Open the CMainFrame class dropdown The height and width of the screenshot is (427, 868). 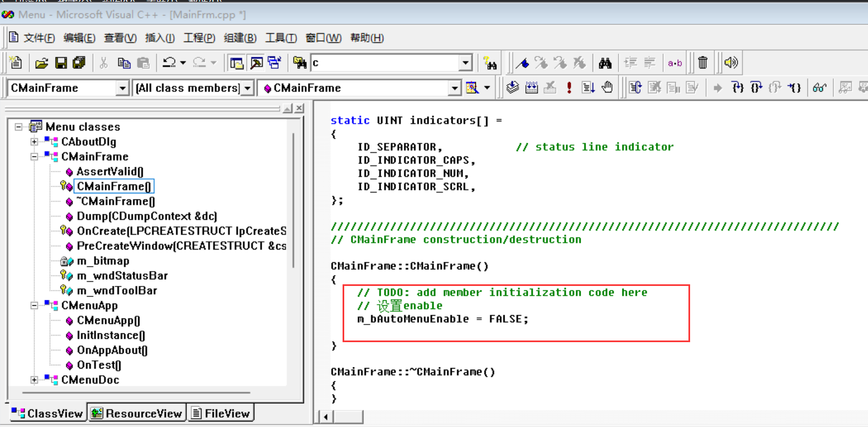click(122, 88)
